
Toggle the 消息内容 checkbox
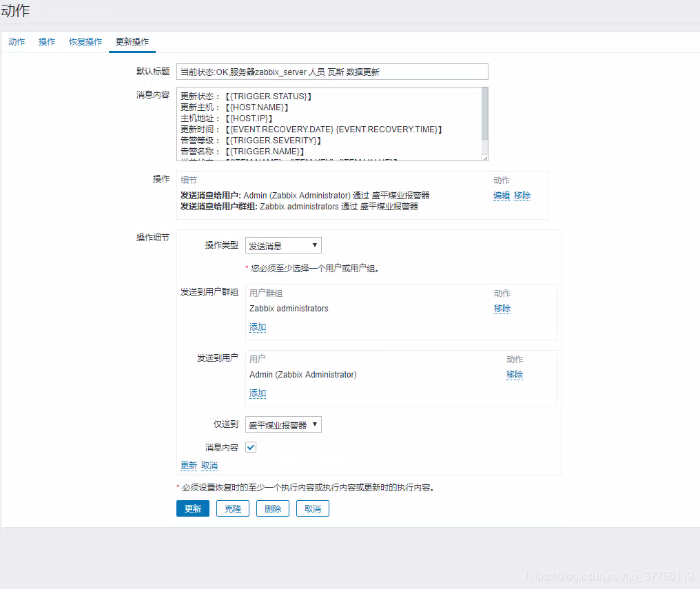coord(251,447)
